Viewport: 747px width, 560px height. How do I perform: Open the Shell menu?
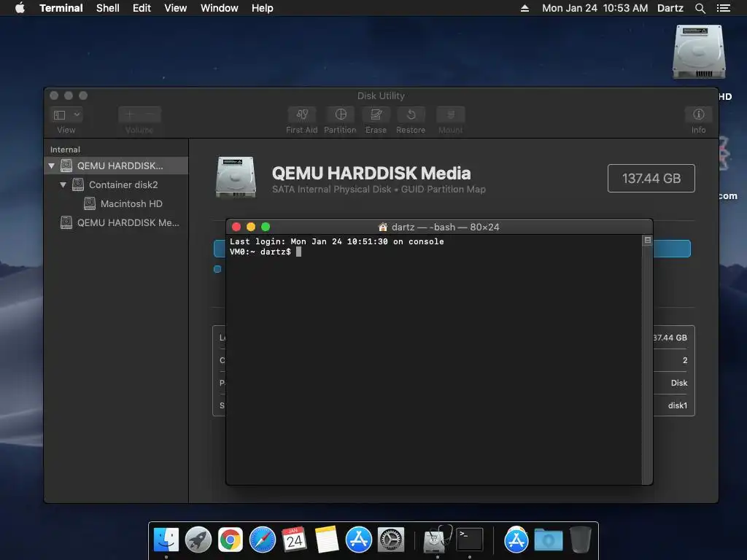(x=108, y=8)
